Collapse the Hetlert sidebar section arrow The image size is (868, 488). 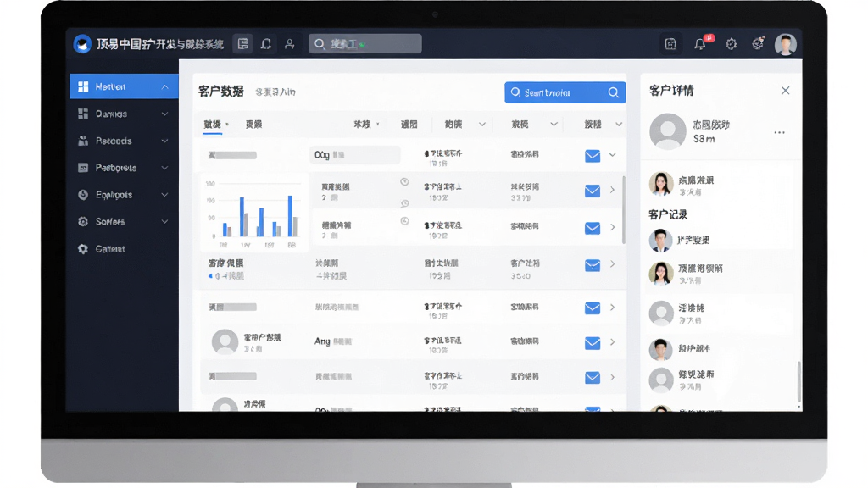165,87
